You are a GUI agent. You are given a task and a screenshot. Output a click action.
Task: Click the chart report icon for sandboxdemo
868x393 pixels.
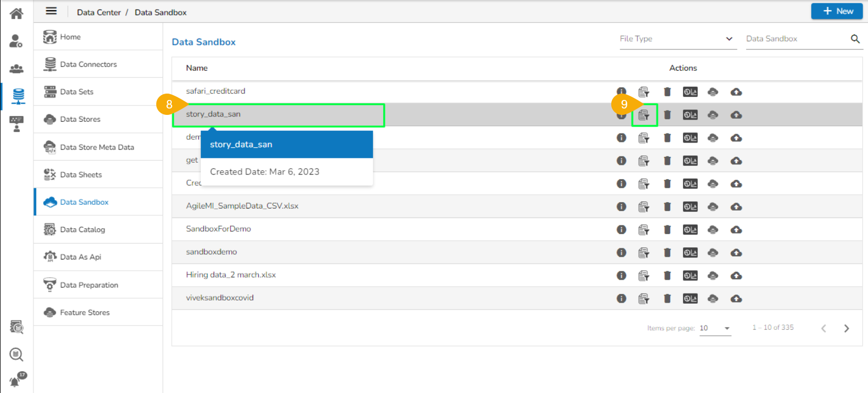click(x=690, y=253)
